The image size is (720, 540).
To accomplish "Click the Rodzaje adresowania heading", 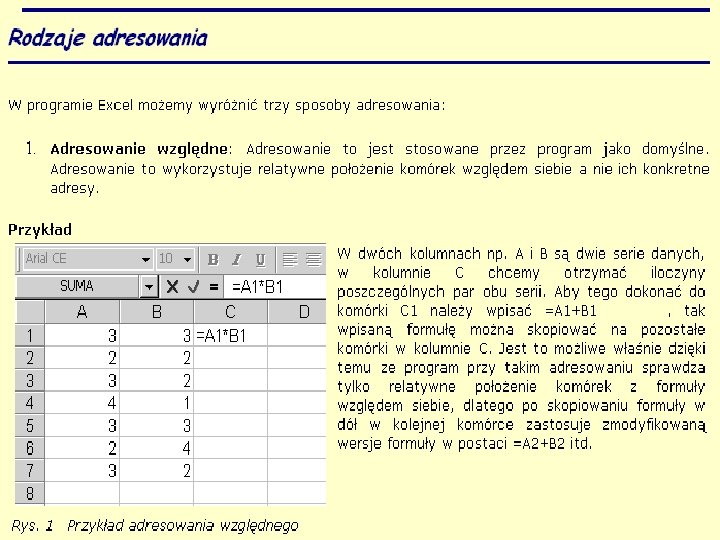I will [108, 38].
